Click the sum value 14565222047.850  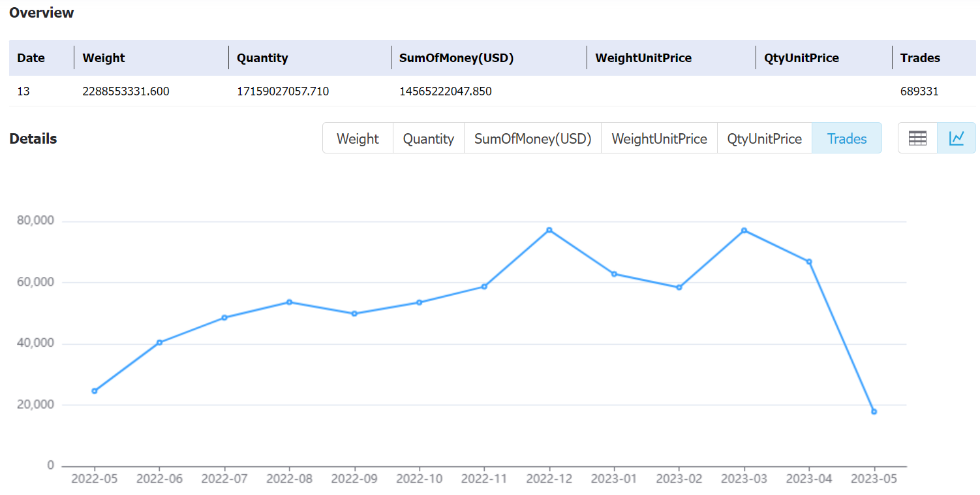pyautogui.click(x=446, y=91)
